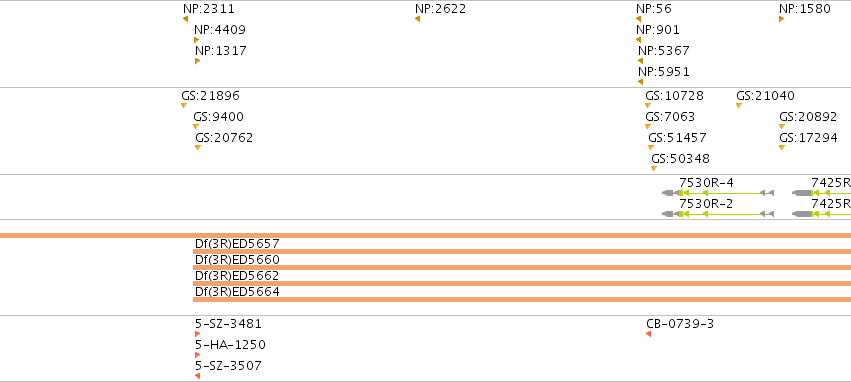Image resolution: width=851 pixels, height=382 pixels.
Task: Select the CB-0739-3 red arrow marker
Action: coord(649,334)
